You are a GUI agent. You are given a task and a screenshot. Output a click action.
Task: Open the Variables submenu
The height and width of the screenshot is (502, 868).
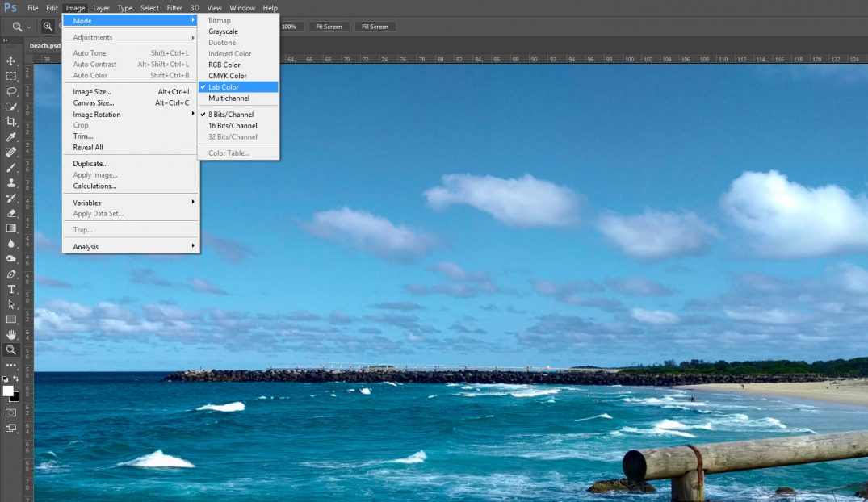click(87, 203)
